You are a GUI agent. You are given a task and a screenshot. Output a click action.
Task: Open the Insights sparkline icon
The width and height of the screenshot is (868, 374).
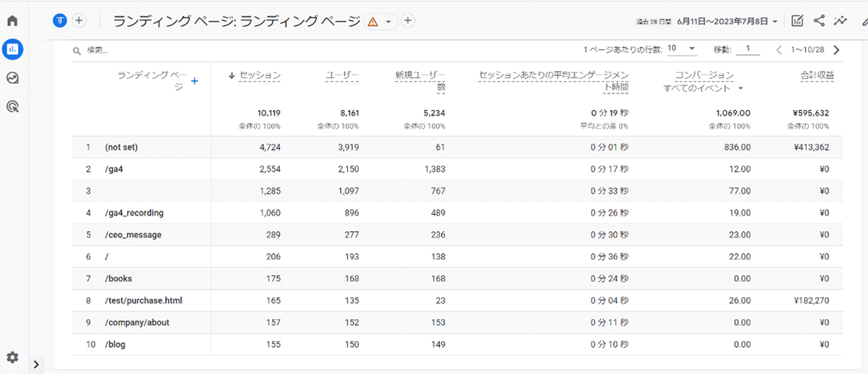(x=840, y=21)
